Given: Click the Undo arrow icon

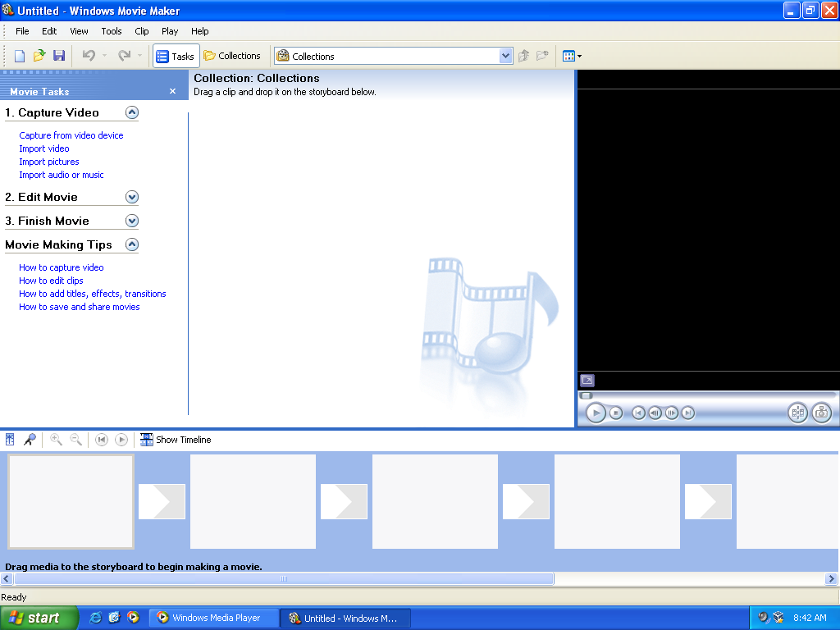Looking at the screenshot, I should click(89, 56).
